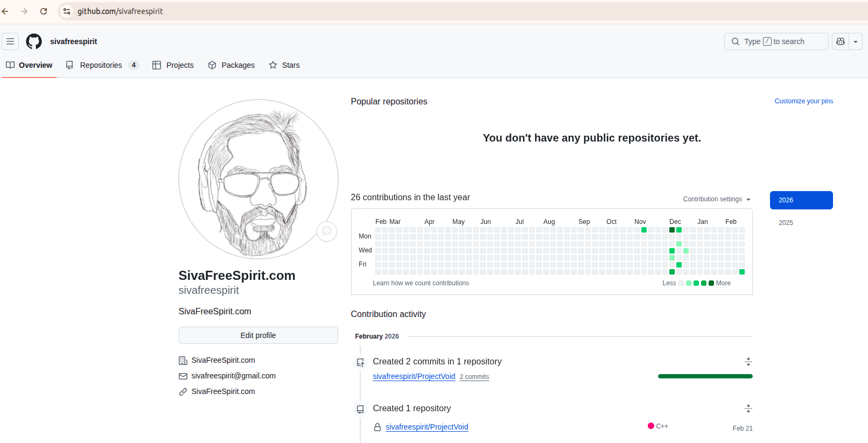The width and height of the screenshot is (868, 443).
Task: Open the '2 commits' link
Action: 474,377
